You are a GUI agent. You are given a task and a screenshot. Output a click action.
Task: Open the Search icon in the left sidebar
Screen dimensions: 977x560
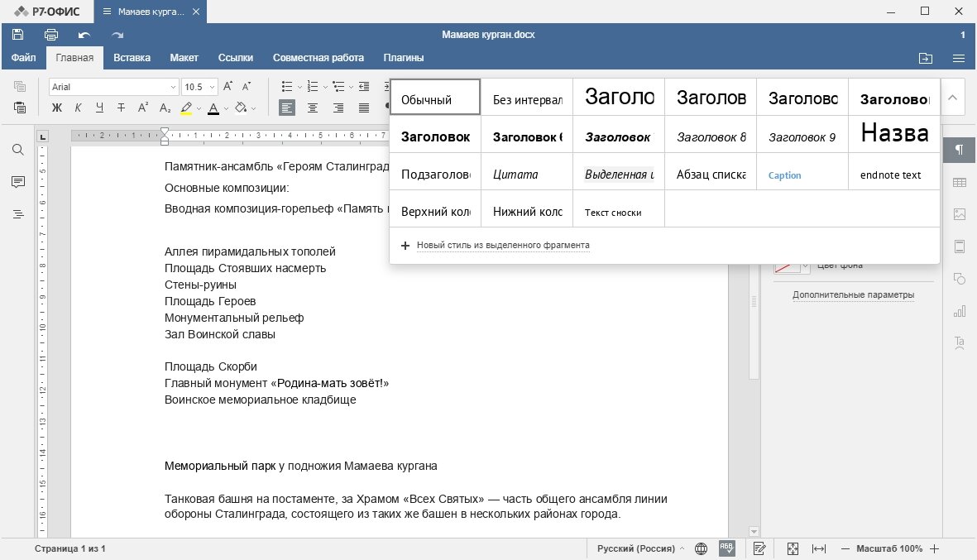(18, 150)
